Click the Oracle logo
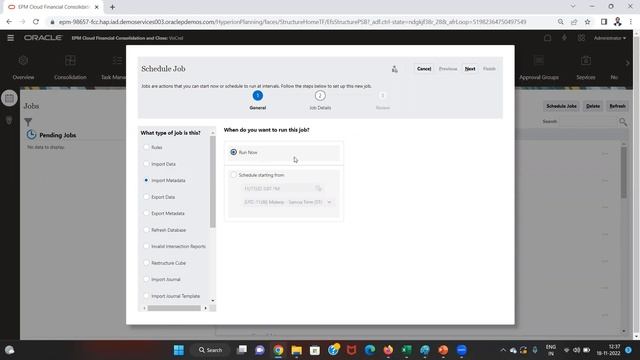 [x=43, y=38]
